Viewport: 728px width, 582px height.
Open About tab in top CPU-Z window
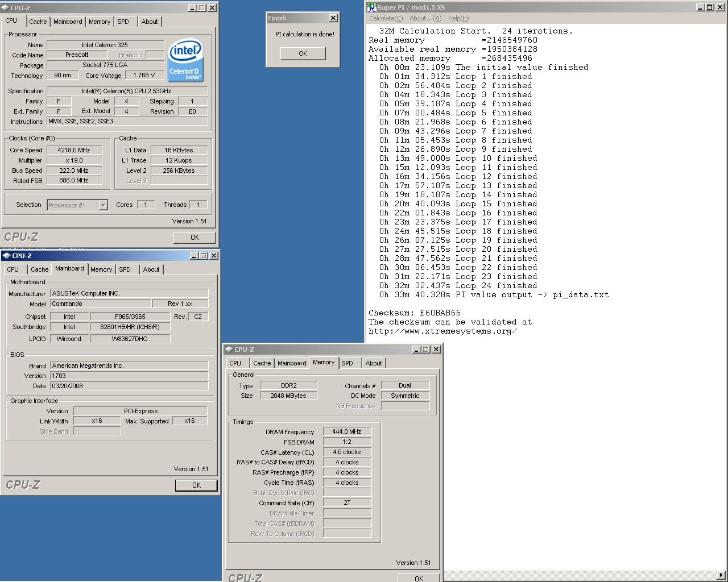coord(150,22)
